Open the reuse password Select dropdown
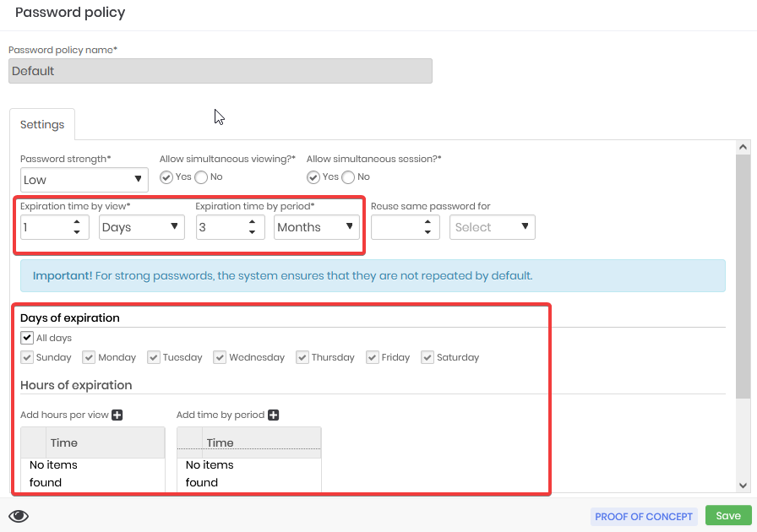The height and width of the screenshot is (532, 757). click(492, 227)
